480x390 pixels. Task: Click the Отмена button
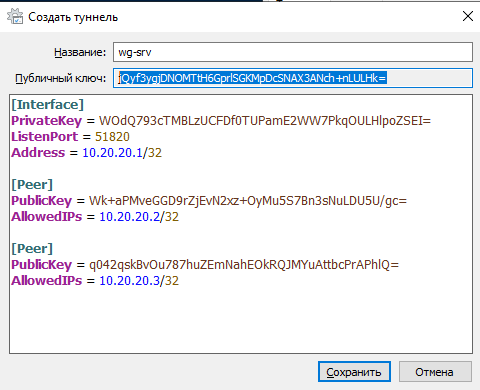click(435, 372)
